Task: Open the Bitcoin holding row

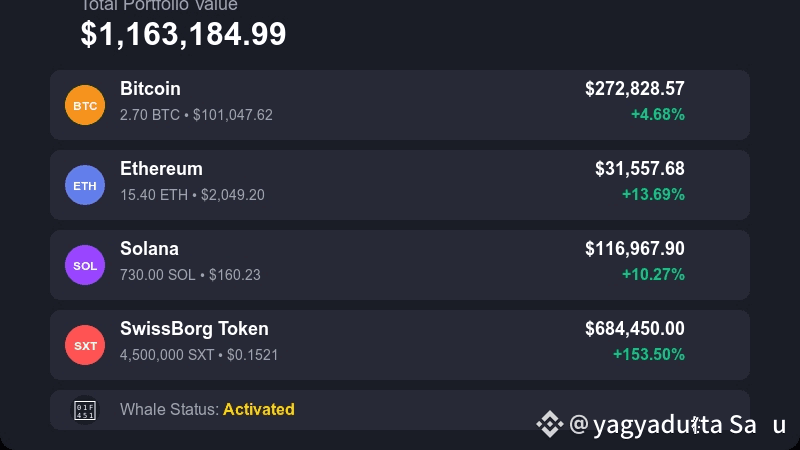Action: pyautogui.click(x=400, y=105)
